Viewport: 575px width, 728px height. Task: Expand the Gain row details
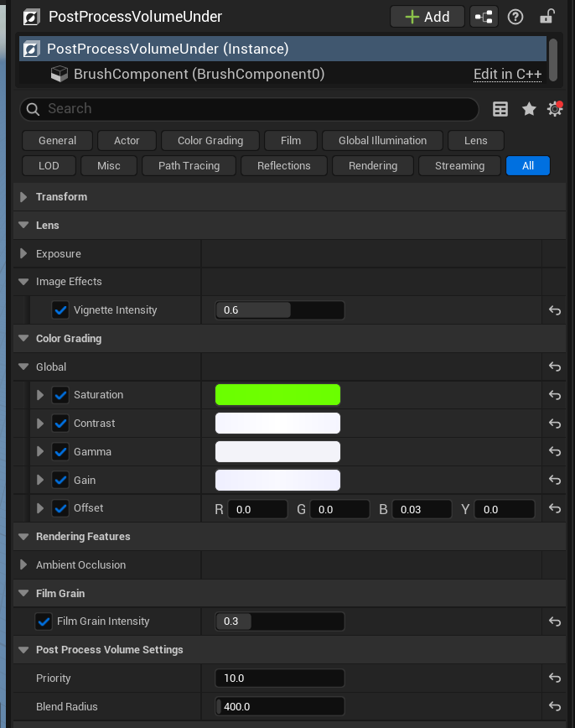40,480
